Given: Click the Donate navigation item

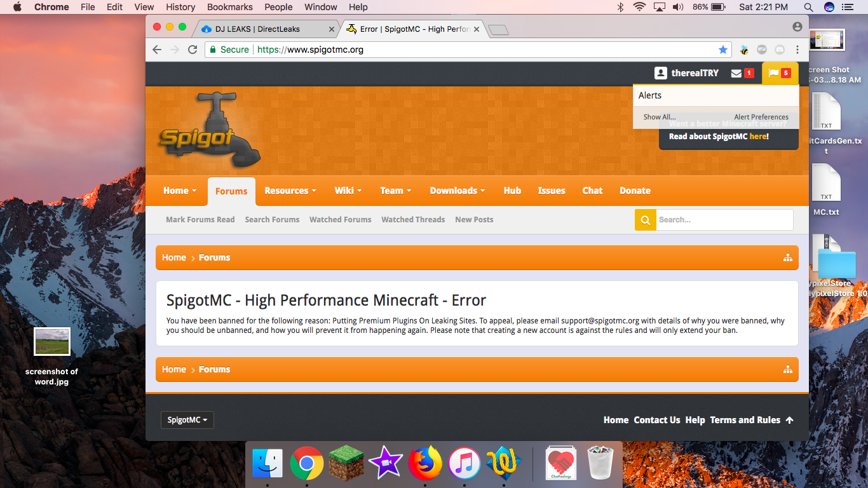Looking at the screenshot, I should 635,191.
